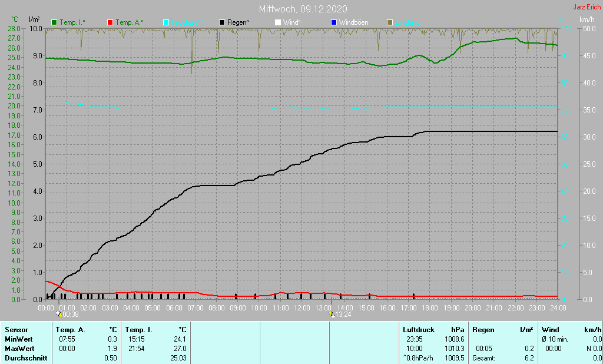603x364 pixels.
Task: Click the sun marker at 13:24
Action: point(333,315)
